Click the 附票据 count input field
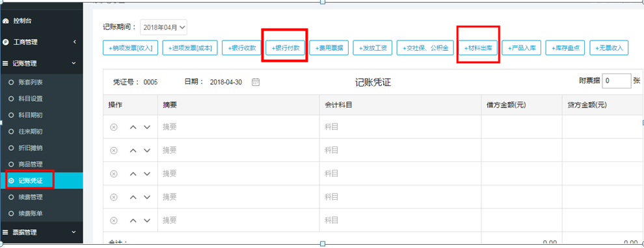Screen dimensions: 644x248 pyautogui.click(x=617, y=81)
